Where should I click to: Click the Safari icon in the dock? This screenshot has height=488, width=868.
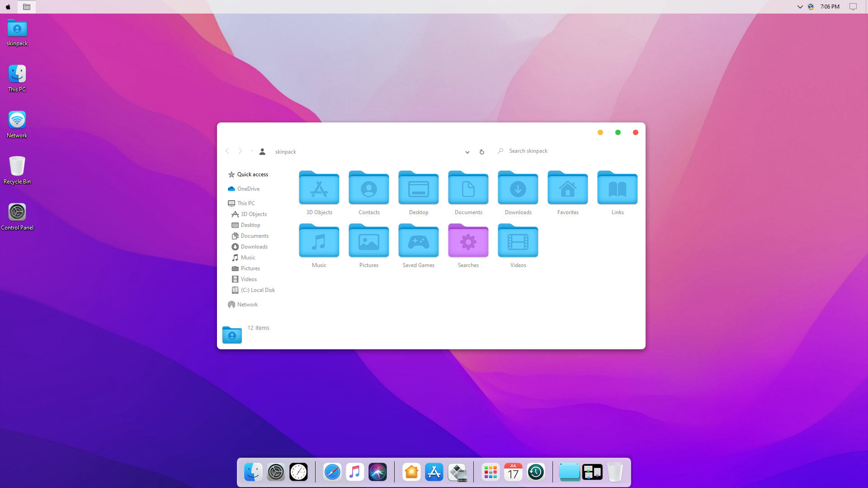coord(332,472)
